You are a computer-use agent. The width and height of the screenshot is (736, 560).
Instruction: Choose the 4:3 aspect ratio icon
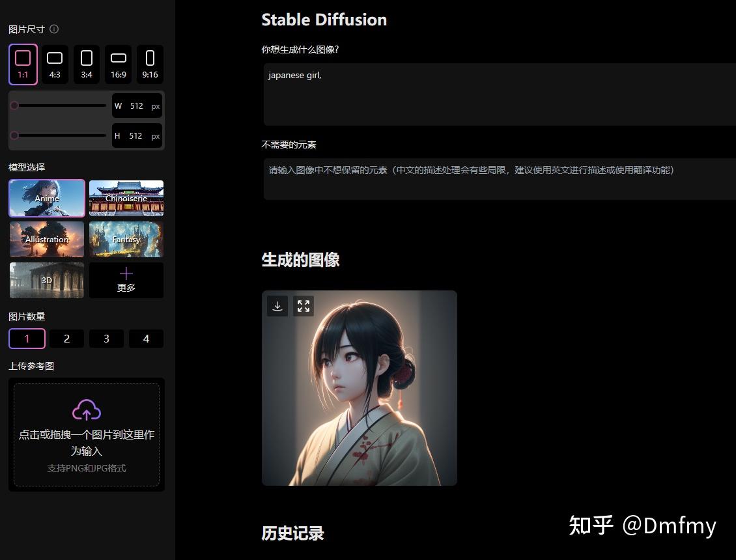(55, 64)
